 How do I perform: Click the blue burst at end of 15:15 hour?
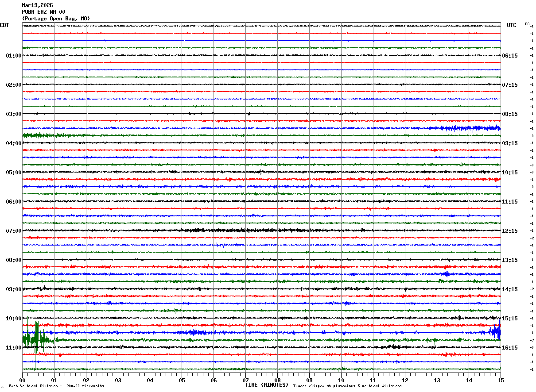[x=495, y=332]
